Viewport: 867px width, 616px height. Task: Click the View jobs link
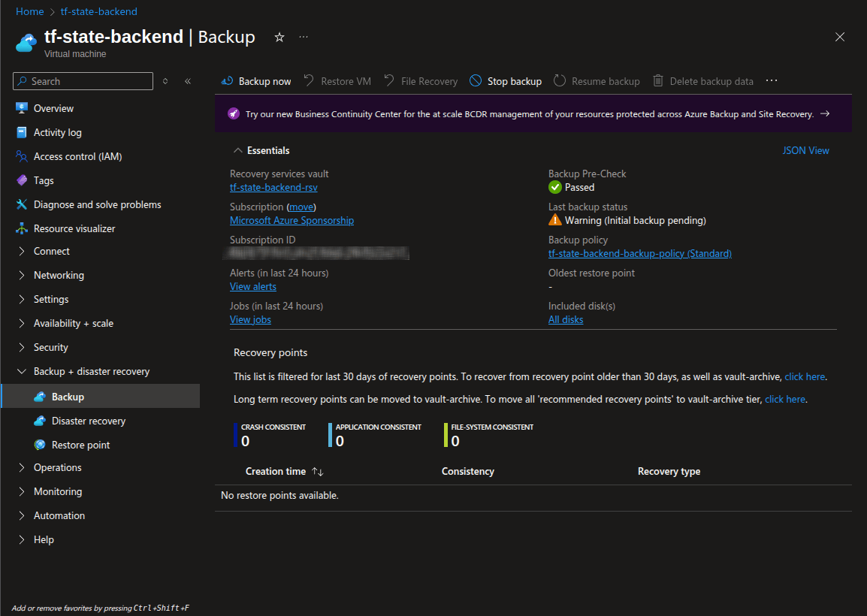250,319
